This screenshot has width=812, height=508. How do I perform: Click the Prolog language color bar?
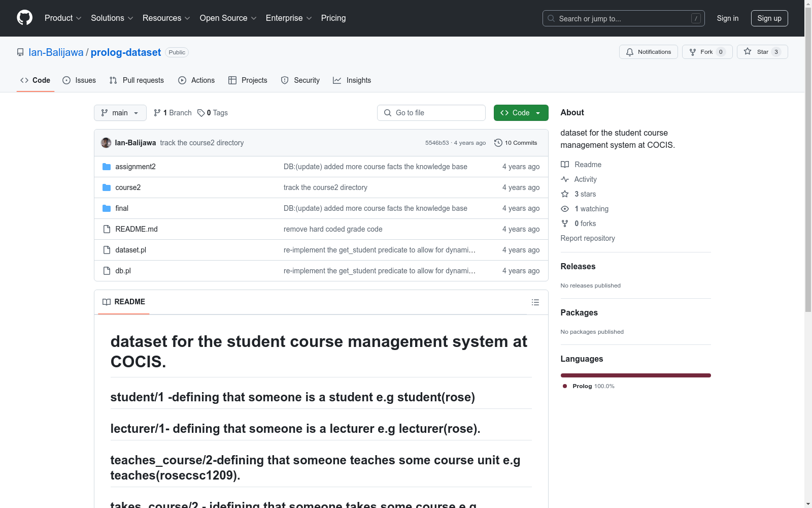pyautogui.click(x=636, y=375)
